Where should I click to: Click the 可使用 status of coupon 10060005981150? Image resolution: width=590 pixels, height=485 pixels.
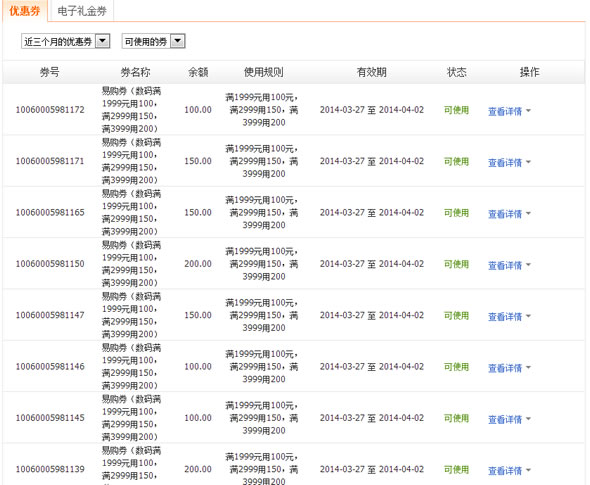(456, 264)
